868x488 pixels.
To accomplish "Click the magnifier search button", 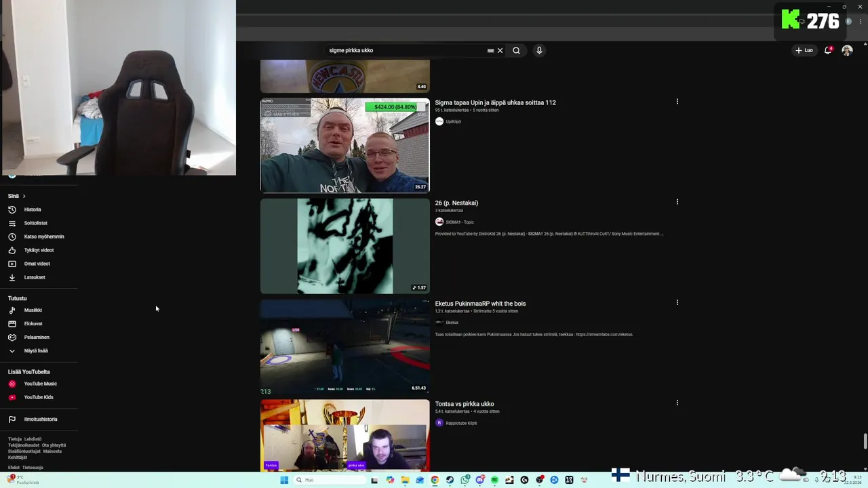I will click(x=516, y=50).
